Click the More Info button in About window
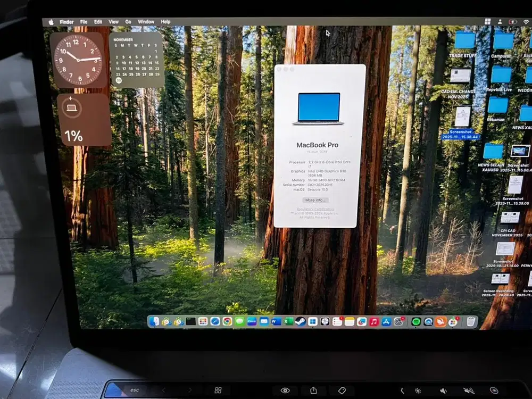532x399 pixels. pyautogui.click(x=315, y=199)
